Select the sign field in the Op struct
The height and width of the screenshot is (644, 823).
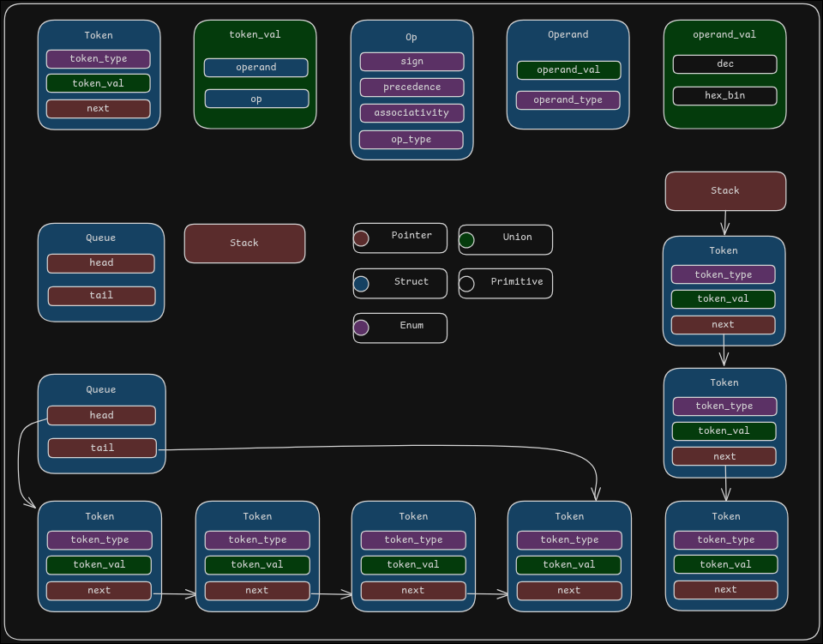pos(411,62)
